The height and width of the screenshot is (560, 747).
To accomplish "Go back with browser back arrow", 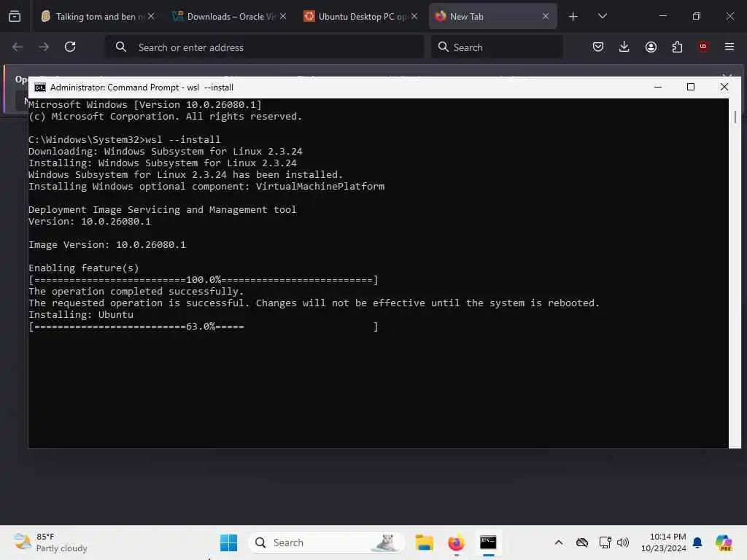I will (x=18, y=47).
